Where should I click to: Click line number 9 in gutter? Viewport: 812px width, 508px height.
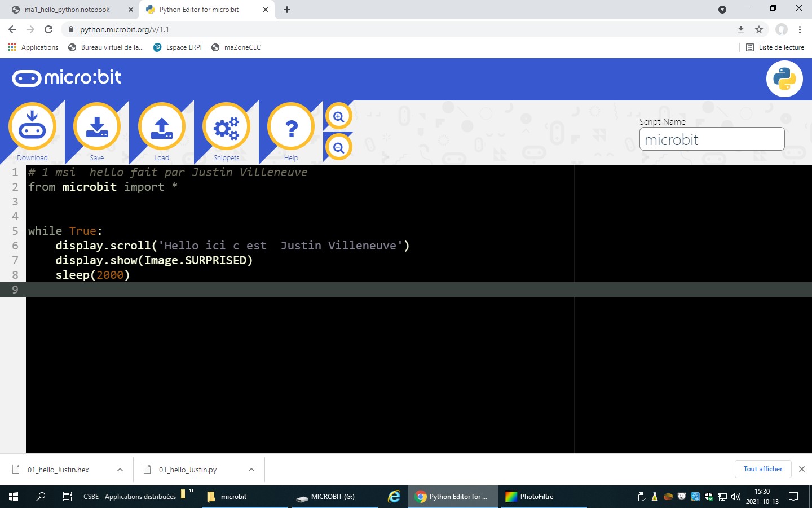click(x=15, y=290)
